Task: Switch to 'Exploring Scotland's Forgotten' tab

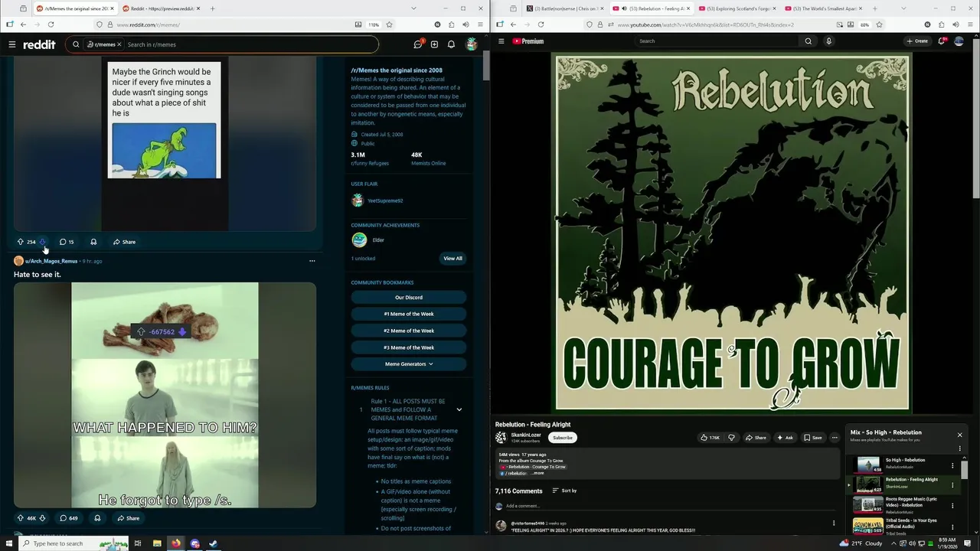Action: 735,8
